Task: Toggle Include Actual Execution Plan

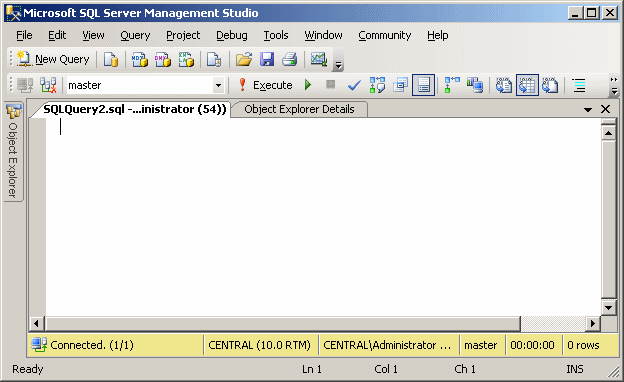Action: (452, 85)
